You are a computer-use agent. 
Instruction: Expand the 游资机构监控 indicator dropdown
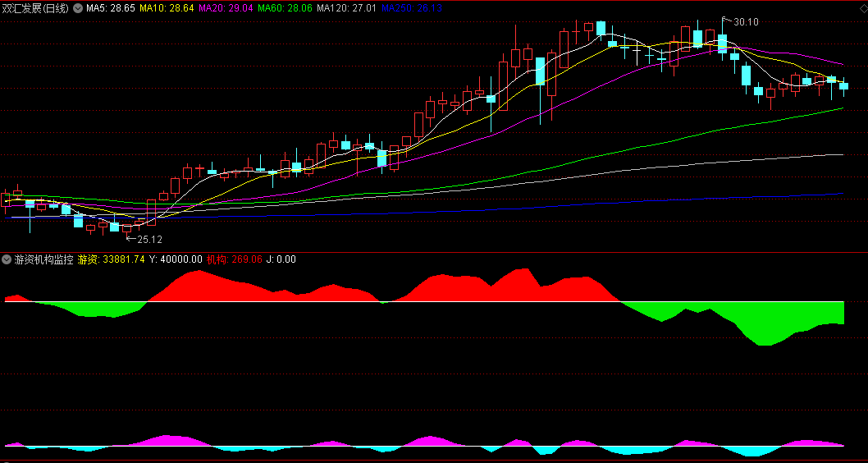click(x=7, y=259)
